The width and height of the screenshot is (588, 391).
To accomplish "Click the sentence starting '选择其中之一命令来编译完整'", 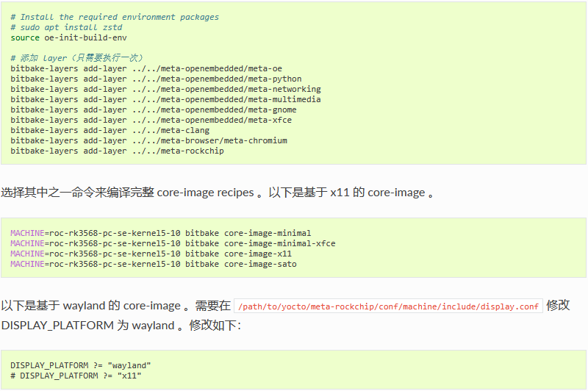I will (218, 193).
